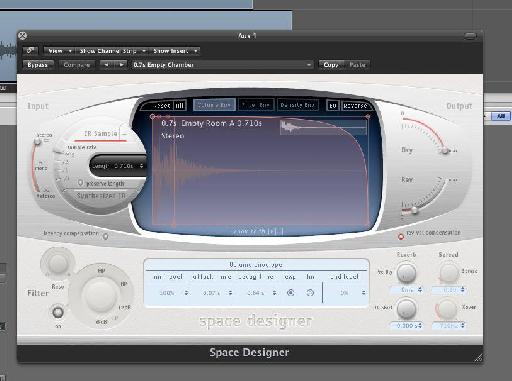Select 6dB filter mode

coord(101,322)
